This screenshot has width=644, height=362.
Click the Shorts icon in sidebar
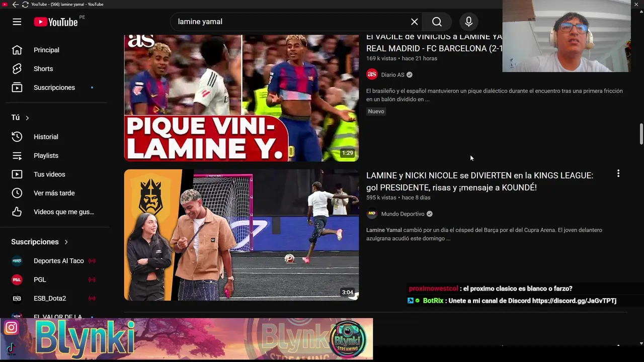17,68
